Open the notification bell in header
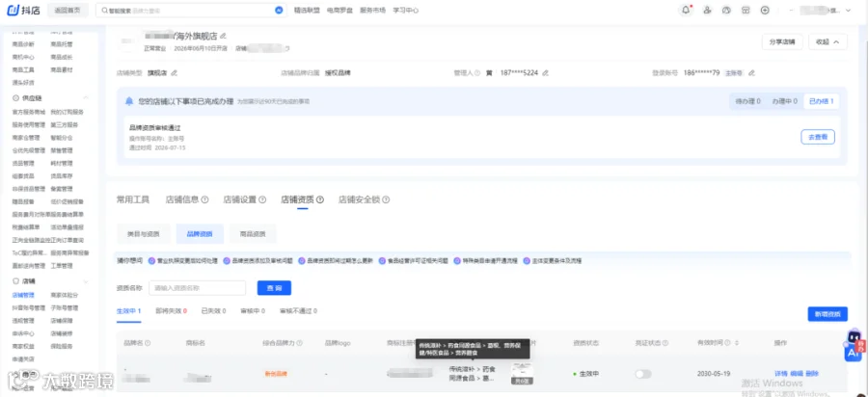The image size is (868, 397). pos(687,10)
